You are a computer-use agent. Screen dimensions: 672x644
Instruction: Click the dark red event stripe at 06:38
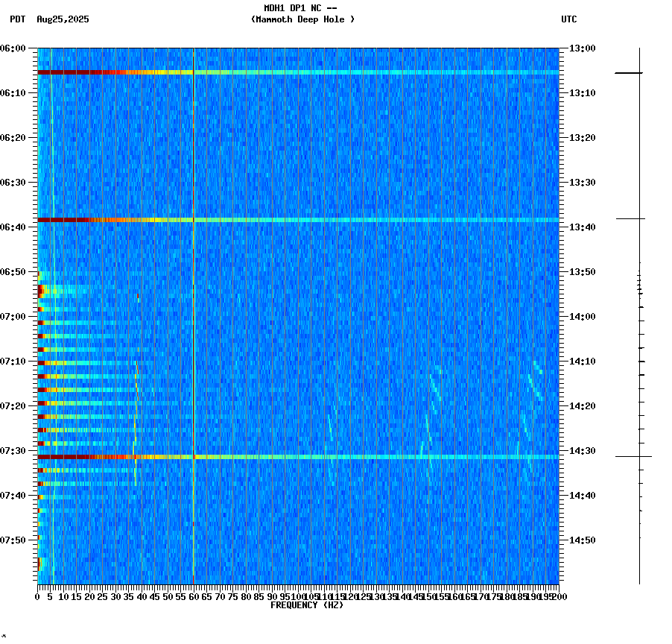[112, 219]
